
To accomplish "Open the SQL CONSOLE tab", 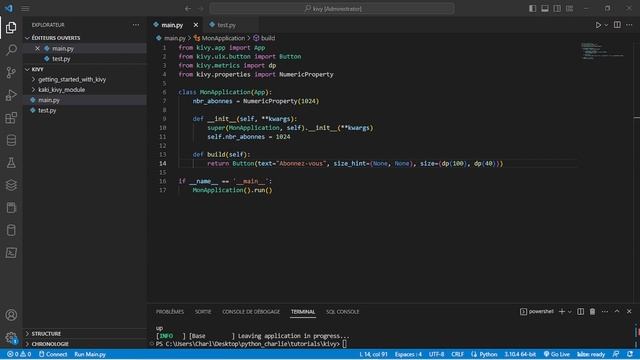I will (342, 311).
